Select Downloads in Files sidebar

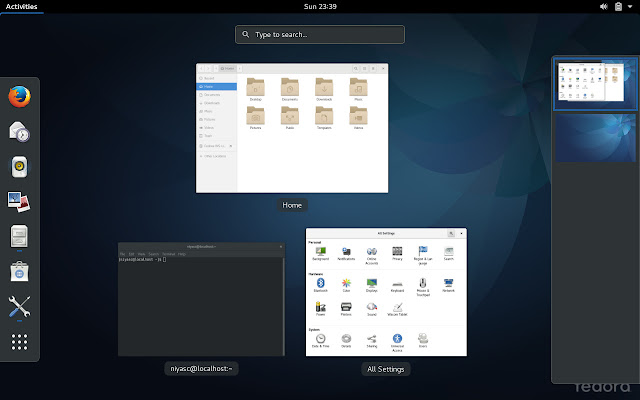pyautogui.click(x=216, y=103)
